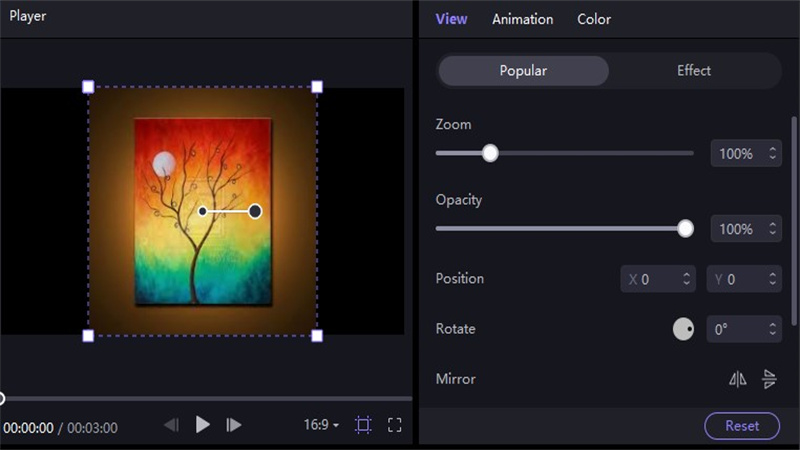Click the Rotate dial knob
800x450 pixels.
683,329
